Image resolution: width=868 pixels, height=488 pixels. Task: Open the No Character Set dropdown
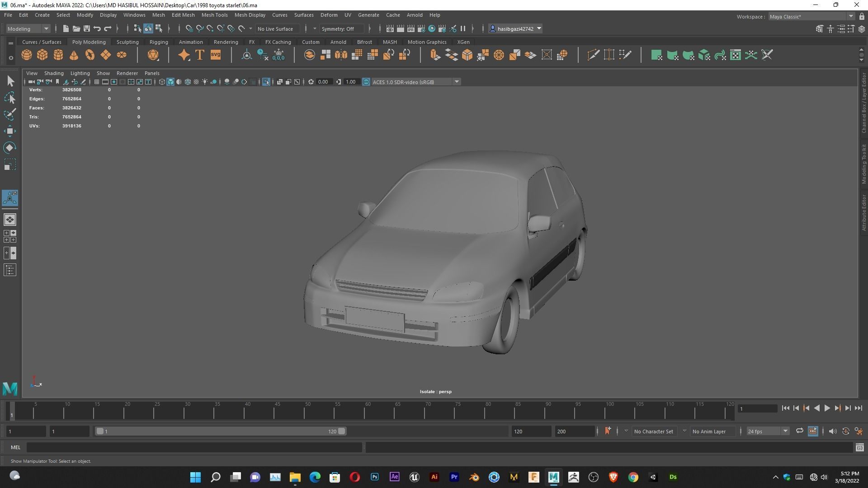tap(654, 431)
